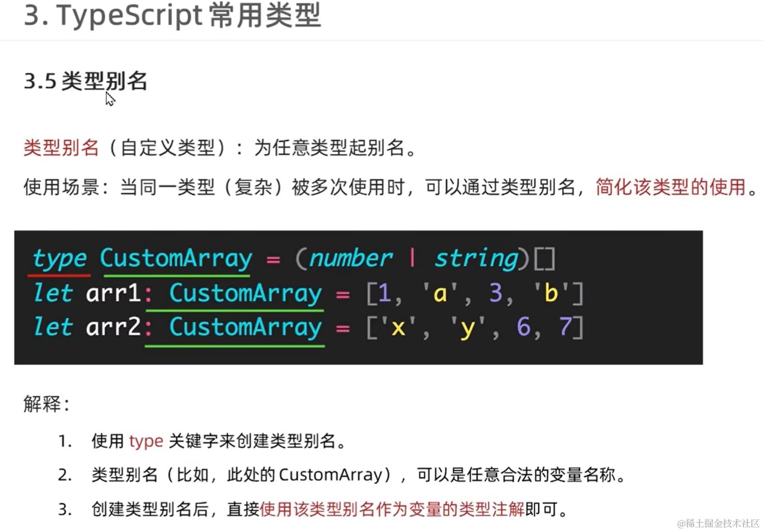Click the variable name "arr1" in code
This screenshot has height=532, width=763.
coord(113,293)
